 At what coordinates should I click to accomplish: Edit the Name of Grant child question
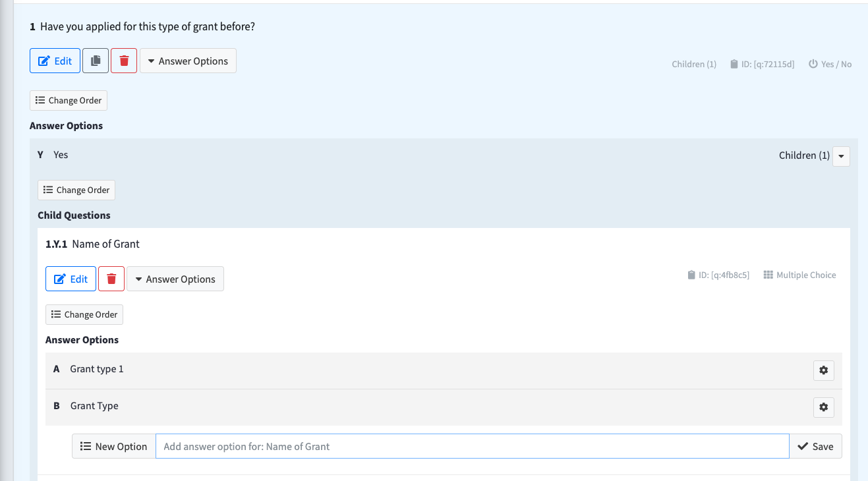pos(71,279)
